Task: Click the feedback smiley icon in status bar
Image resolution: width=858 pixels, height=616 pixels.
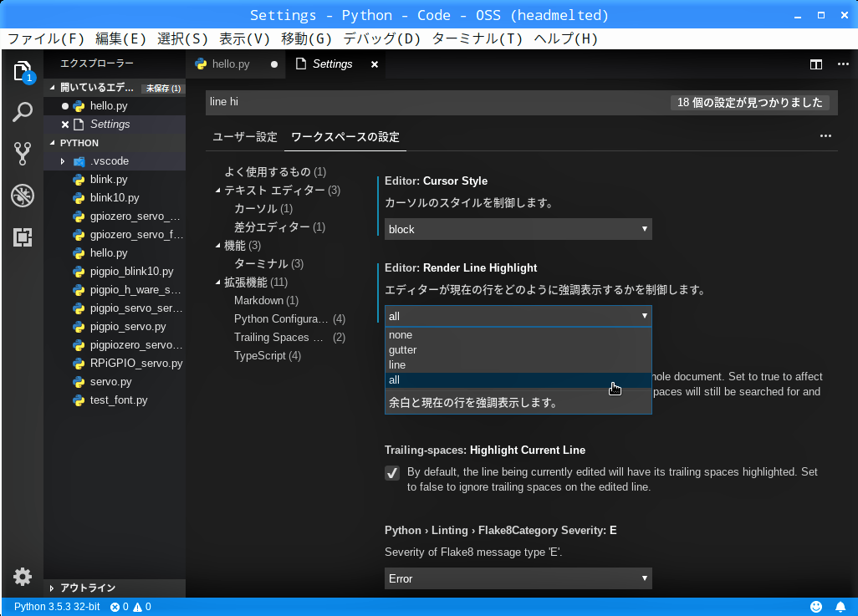Action: [x=816, y=607]
